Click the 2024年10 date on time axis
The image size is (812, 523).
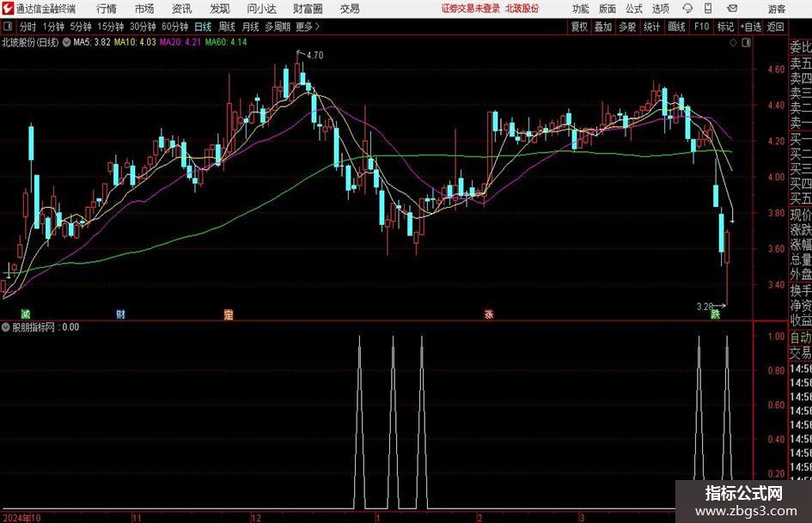[21, 518]
